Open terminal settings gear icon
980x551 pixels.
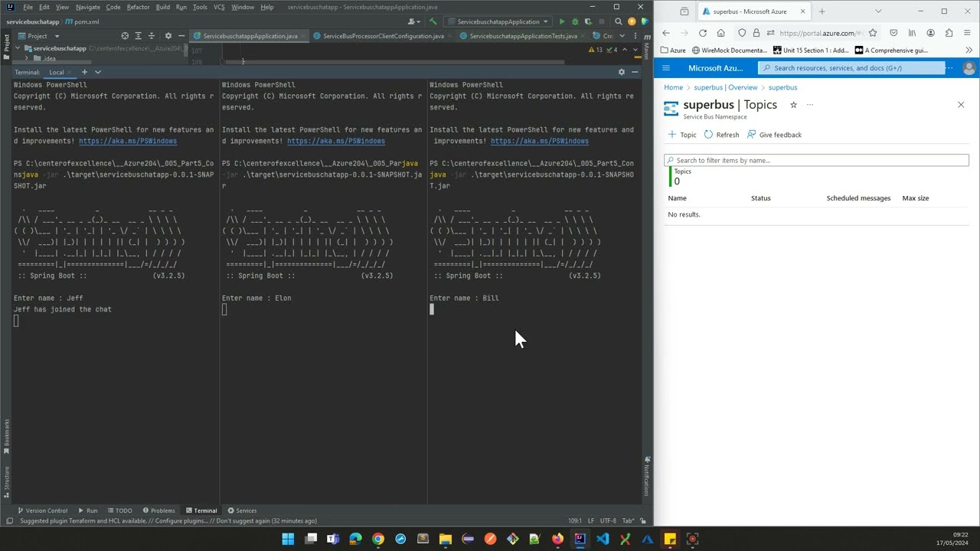click(x=621, y=72)
